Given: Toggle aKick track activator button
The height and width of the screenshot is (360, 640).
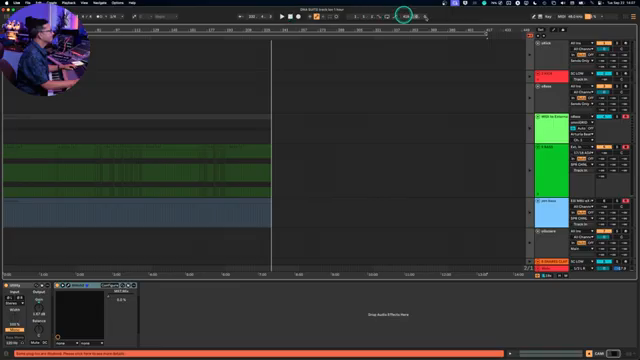Looking at the screenshot, I should (x=604, y=43).
